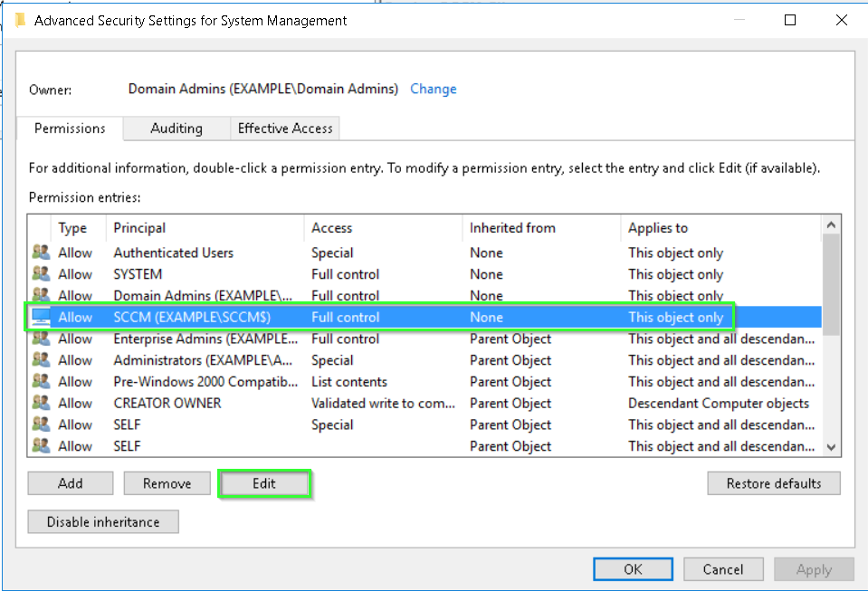Click Restore defaults button
Image resolution: width=868 pixels, height=591 pixels.
(x=773, y=483)
